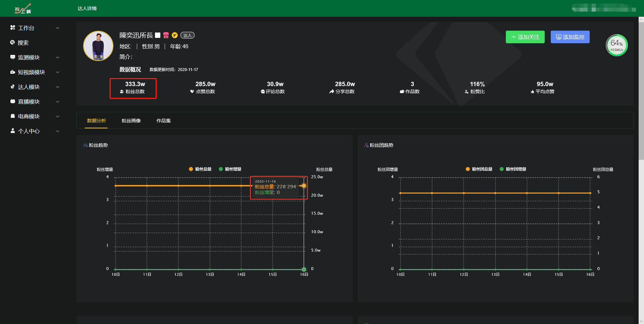644x324 pixels.
Task: Click the thumbs-up icon next to 平均点赞
Action: pyautogui.click(x=532, y=91)
